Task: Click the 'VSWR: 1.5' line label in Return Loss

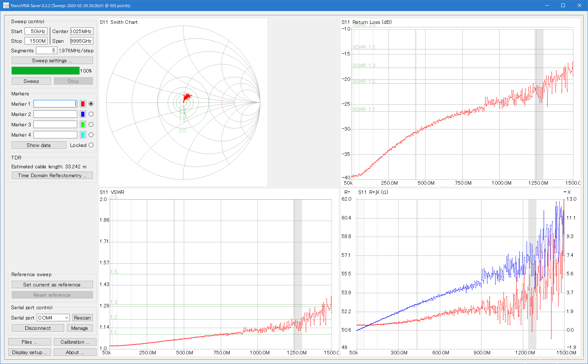Action: point(364,47)
